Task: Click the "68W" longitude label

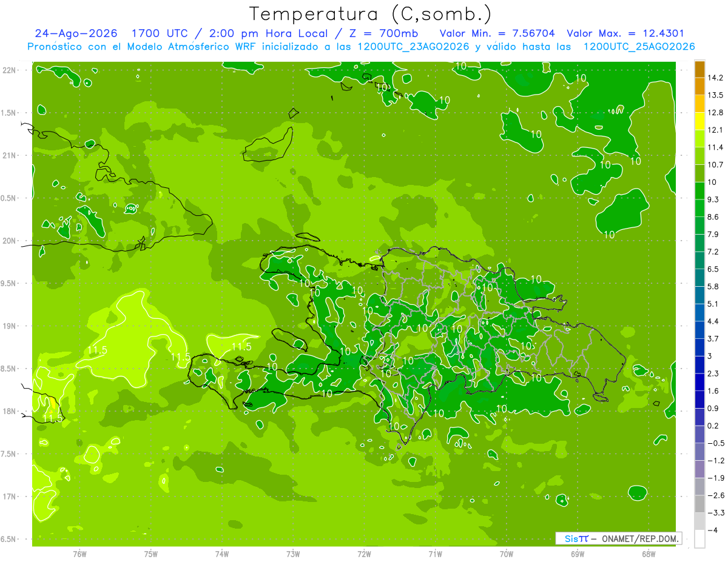Action: coord(649,554)
